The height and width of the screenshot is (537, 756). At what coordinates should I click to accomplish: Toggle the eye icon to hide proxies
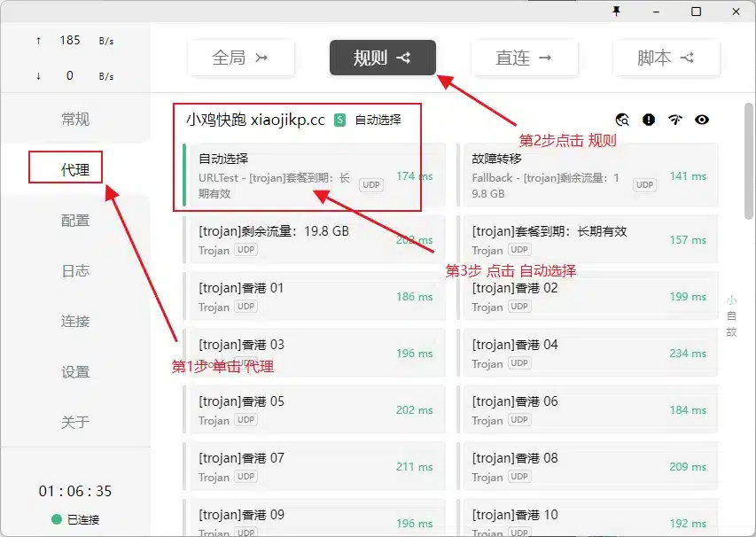[x=702, y=120]
